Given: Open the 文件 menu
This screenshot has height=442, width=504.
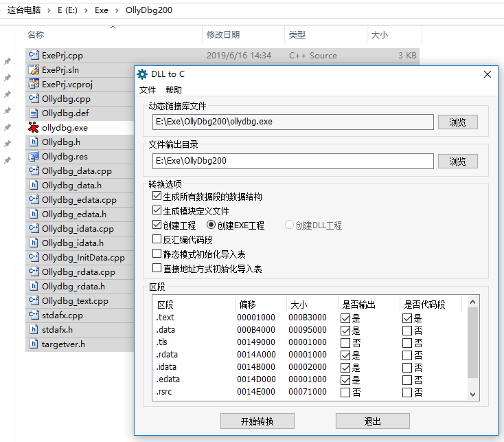Looking at the screenshot, I should click(x=148, y=90).
